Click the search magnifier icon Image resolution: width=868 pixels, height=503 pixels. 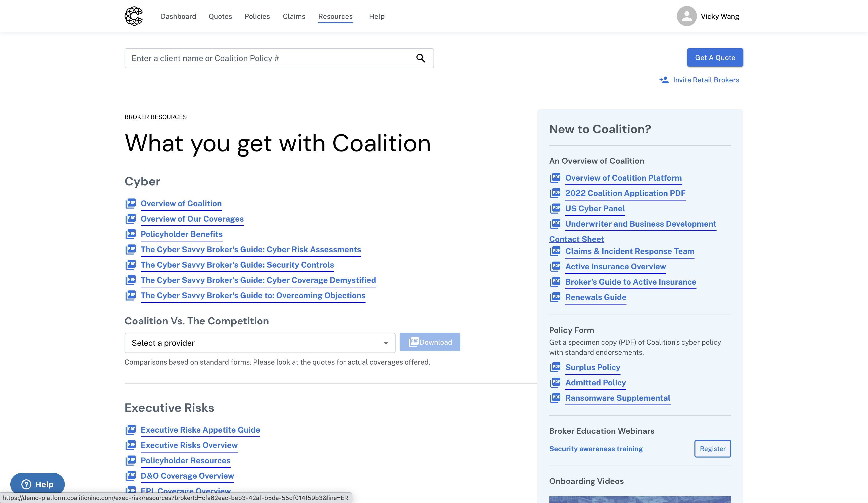[x=421, y=58]
